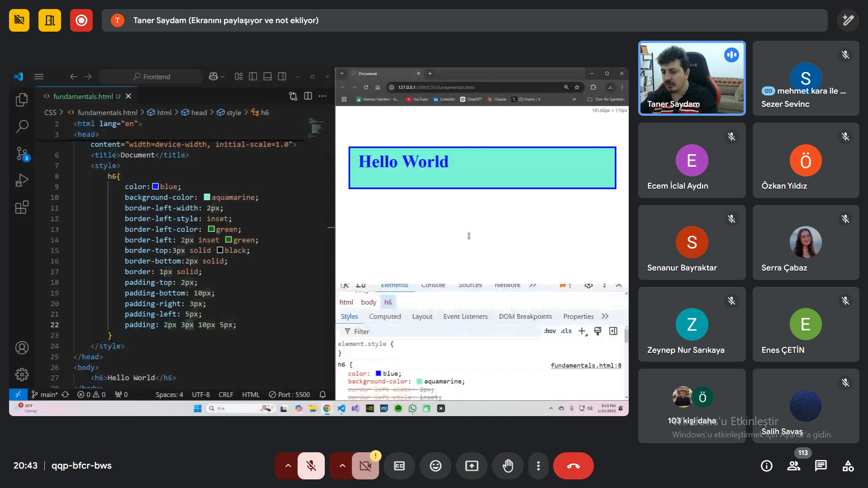Click the present screen icon

point(471,465)
